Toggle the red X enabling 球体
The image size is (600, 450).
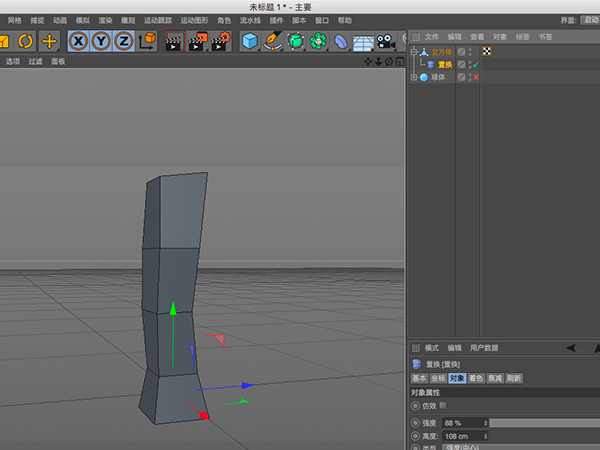(476, 77)
